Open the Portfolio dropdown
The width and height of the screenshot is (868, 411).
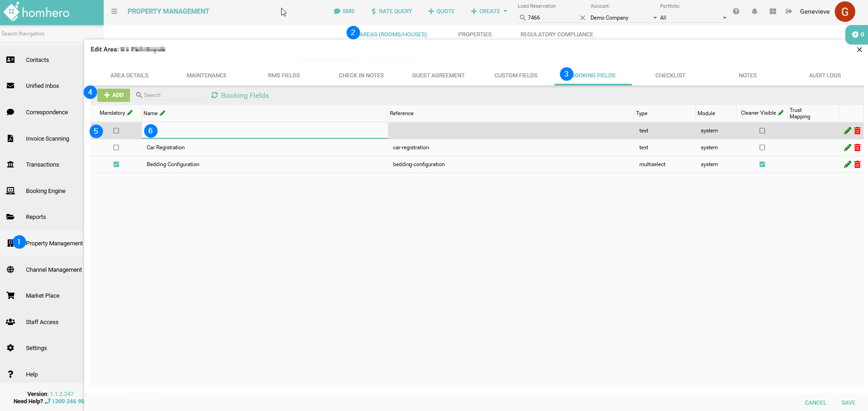pos(693,18)
